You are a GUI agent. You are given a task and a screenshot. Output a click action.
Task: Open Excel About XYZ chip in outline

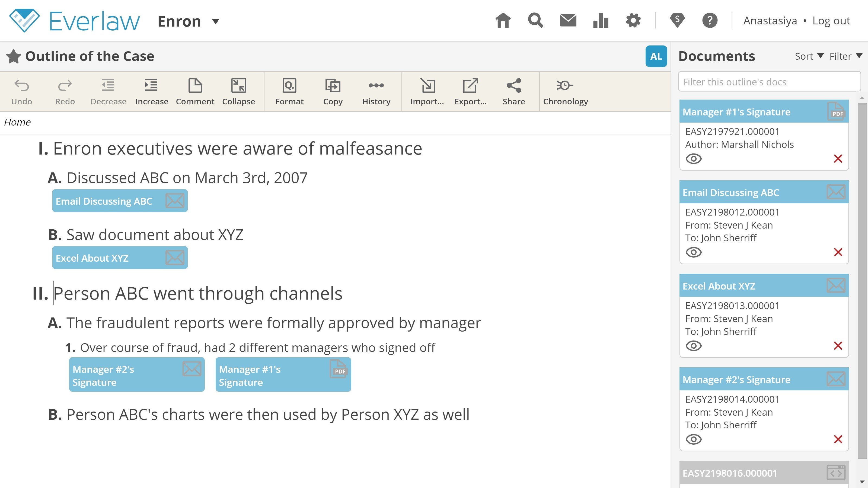[120, 258]
